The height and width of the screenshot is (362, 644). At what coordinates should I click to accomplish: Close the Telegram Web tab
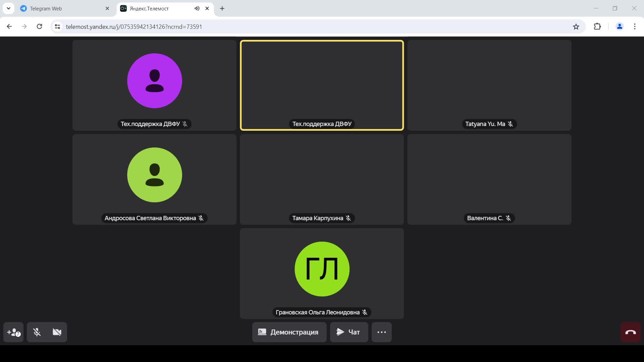(107, 8)
